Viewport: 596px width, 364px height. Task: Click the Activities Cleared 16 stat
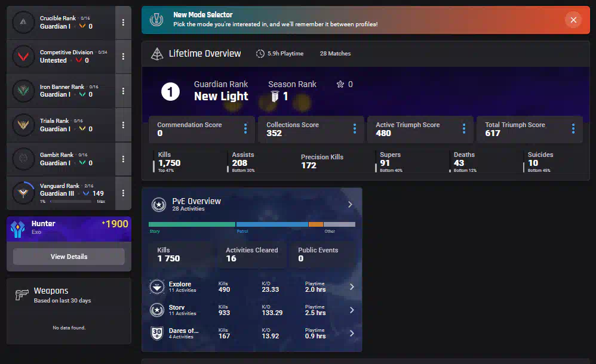(x=251, y=255)
